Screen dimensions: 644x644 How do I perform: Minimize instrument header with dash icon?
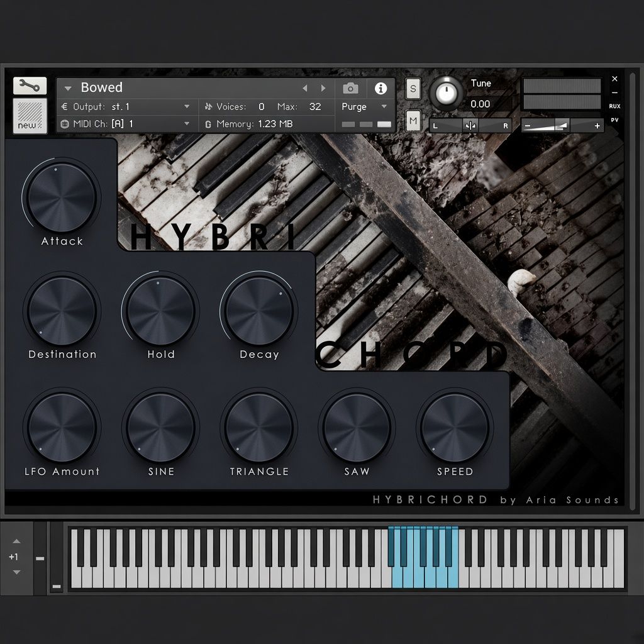pyautogui.click(x=614, y=92)
